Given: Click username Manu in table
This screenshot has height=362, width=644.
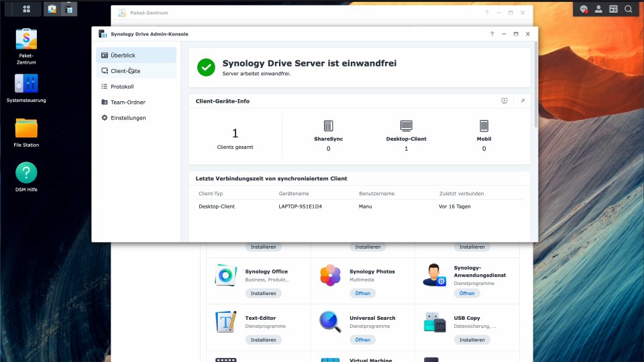Looking at the screenshot, I should (365, 206).
